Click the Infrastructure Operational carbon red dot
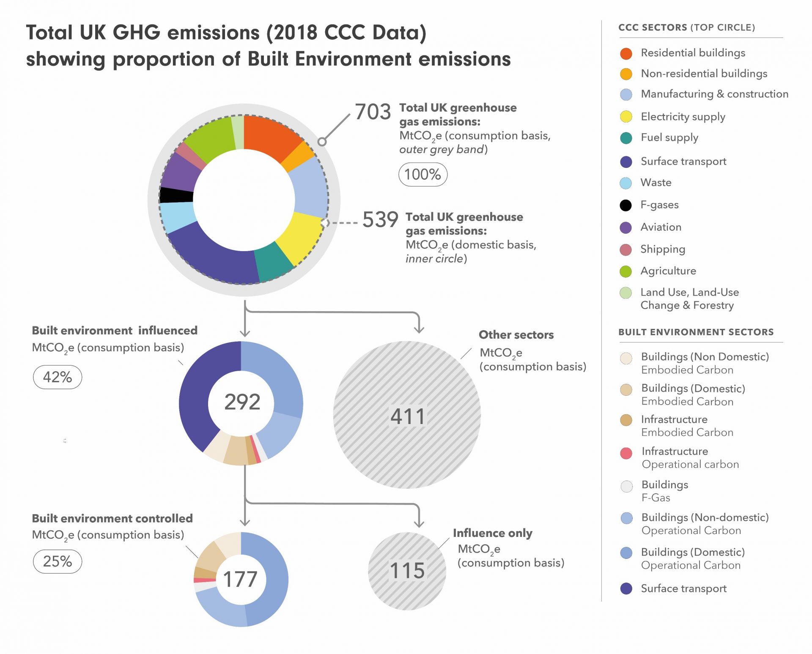This screenshot has height=654, width=812. [626, 453]
